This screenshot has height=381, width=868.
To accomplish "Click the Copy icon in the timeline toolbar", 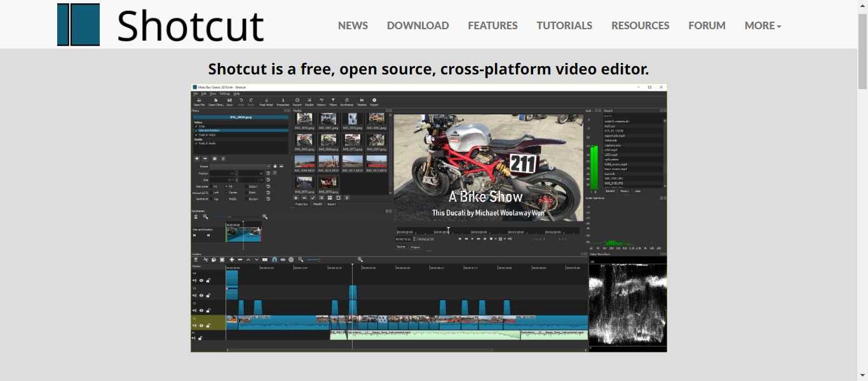I will 214,260.
